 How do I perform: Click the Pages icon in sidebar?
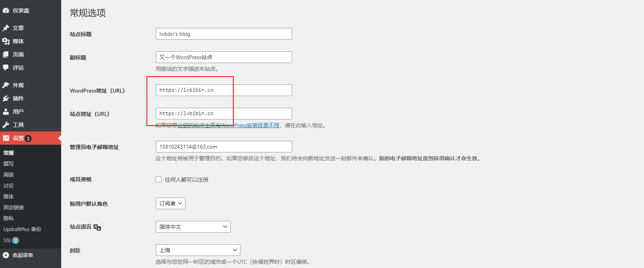(x=6, y=54)
